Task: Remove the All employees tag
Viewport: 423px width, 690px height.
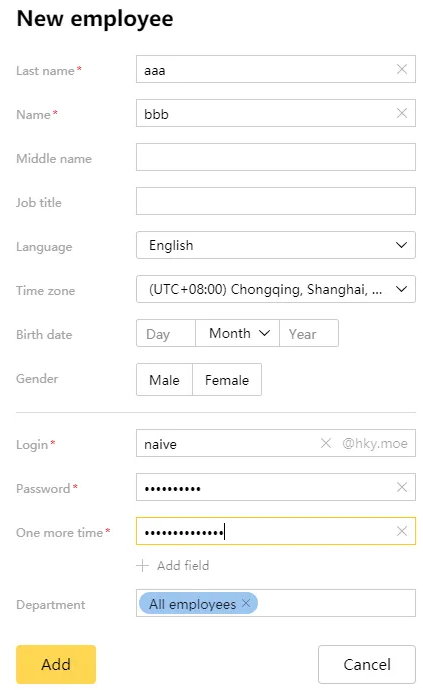Action: tap(246, 603)
